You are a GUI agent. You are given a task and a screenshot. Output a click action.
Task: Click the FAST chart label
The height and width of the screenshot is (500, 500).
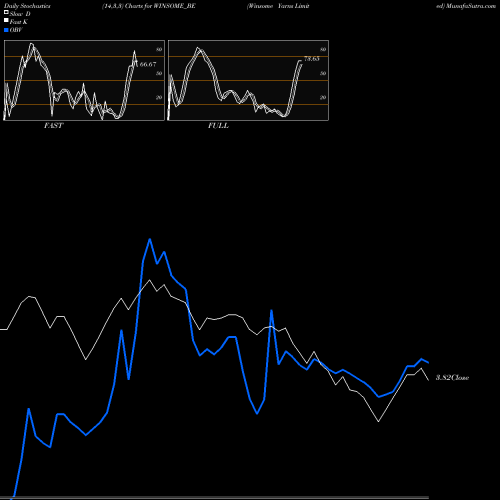[x=53, y=125]
